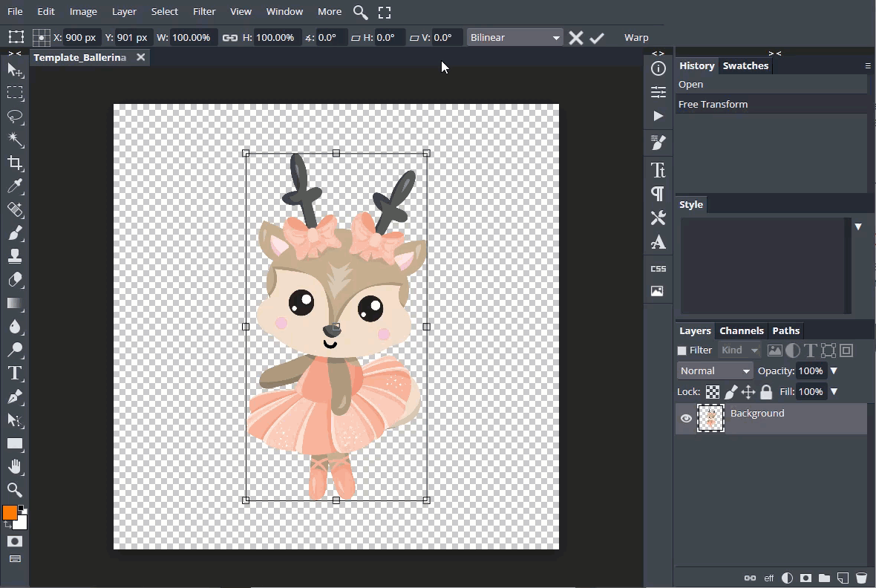Select the Type tool in left toolbar
The width and height of the screenshot is (876, 588).
[15, 373]
